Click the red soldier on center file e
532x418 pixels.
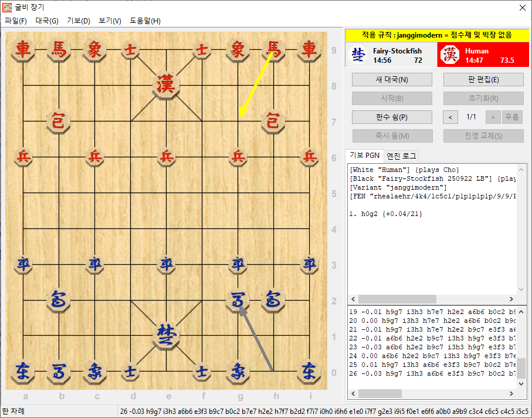click(x=167, y=157)
